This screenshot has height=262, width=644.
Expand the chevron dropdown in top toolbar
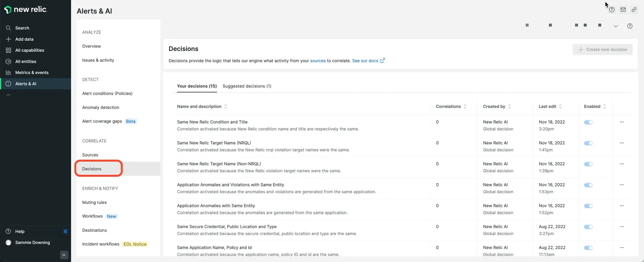[616, 26]
